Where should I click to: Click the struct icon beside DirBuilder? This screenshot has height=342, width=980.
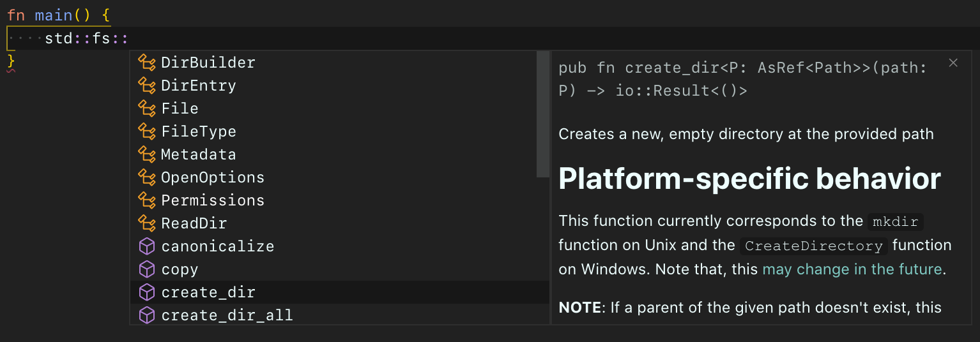tap(147, 63)
